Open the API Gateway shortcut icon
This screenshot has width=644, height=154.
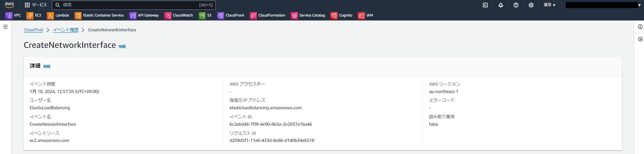click(x=133, y=16)
